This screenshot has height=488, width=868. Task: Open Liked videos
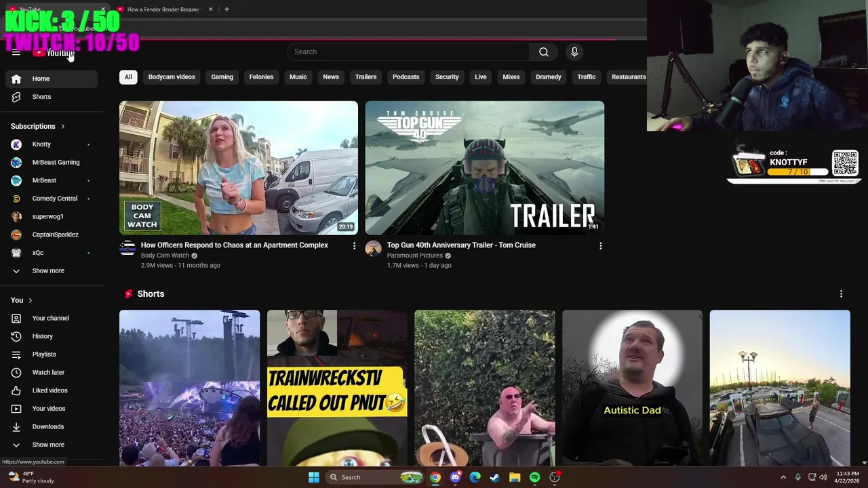(x=52, y=390)
